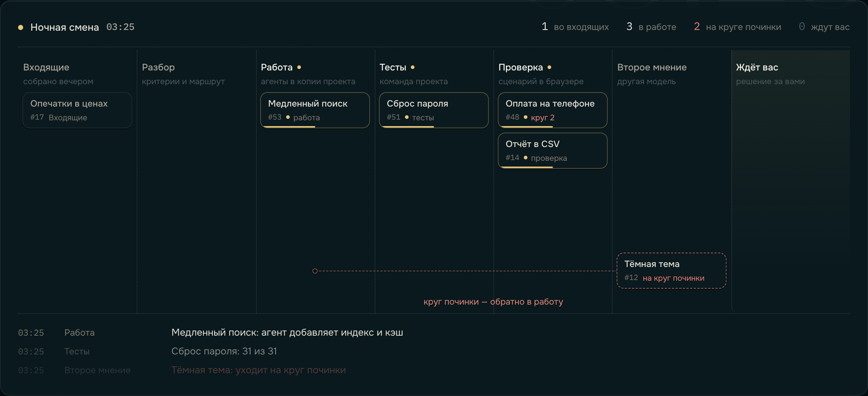Click the '#17 Входящие' status text
The height and width of the screenshot is (396, 868).
click(x=59, y=117)
